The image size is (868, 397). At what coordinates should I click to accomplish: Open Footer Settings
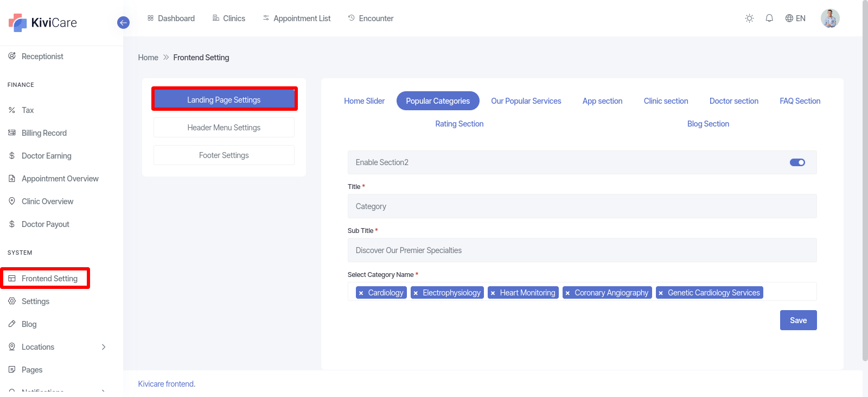pyautogui.click(x=224, y=155)
